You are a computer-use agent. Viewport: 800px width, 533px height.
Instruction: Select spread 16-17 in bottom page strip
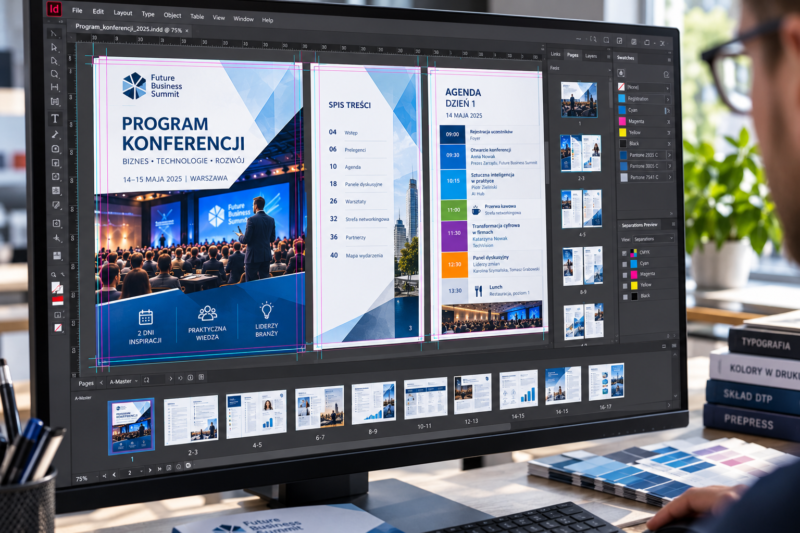click(x=606, y=382)
